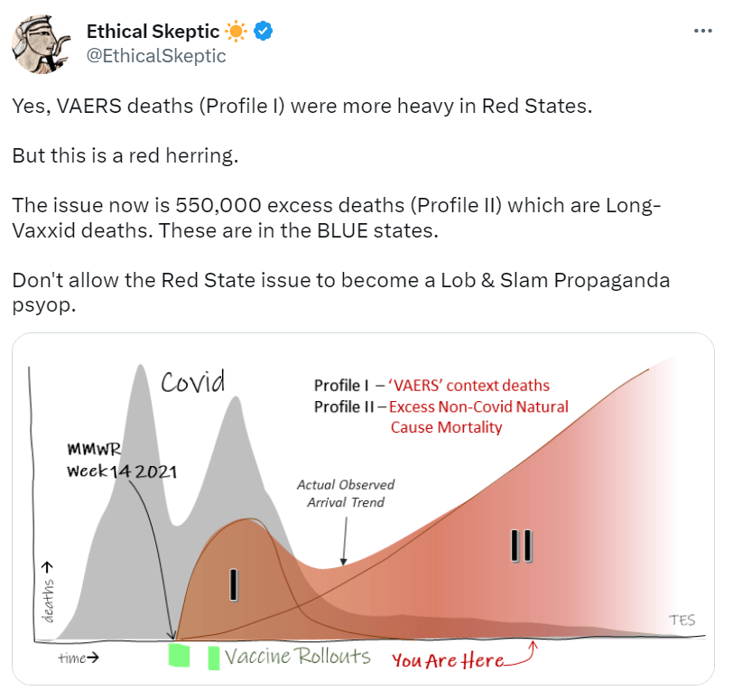
Task: Click the first green vaccine rollout square
Action: coord(180,656)
